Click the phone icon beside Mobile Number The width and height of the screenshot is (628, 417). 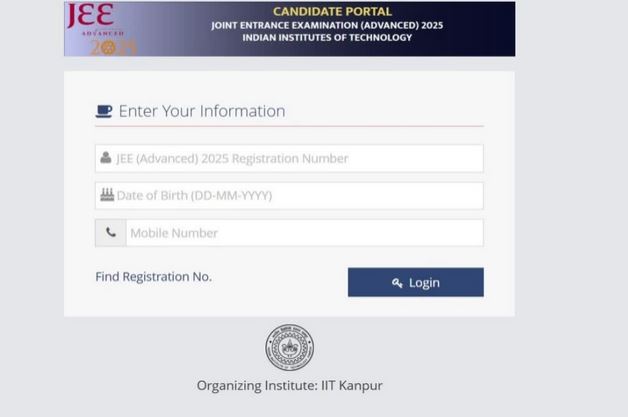[111, 232]
